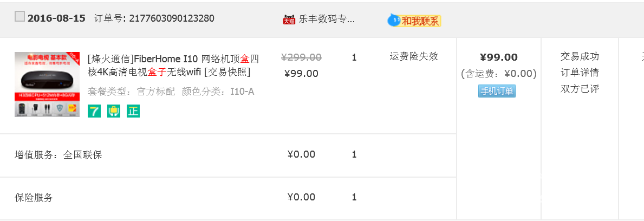
Task: Click the 双方已评 review status link
Action: click(580, 89)
